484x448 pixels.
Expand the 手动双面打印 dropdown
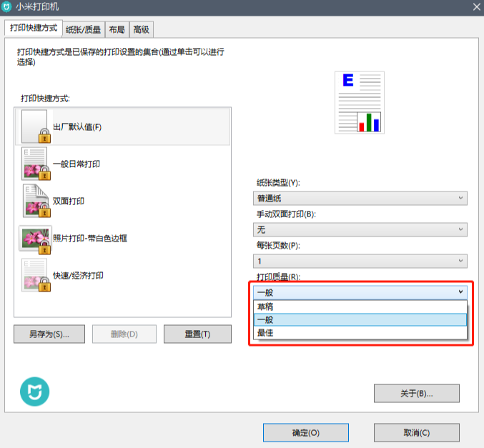[360, 229]
